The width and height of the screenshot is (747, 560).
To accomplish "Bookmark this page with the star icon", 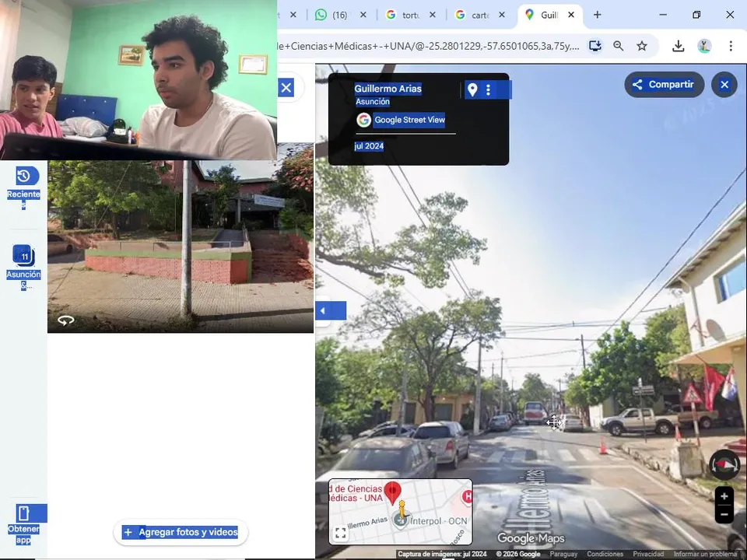I will tap(642, 46).
